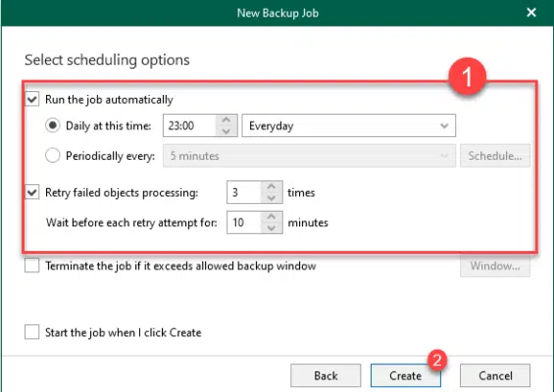Increase wait minutes with up arrow
554x392 pixels.
272,217
